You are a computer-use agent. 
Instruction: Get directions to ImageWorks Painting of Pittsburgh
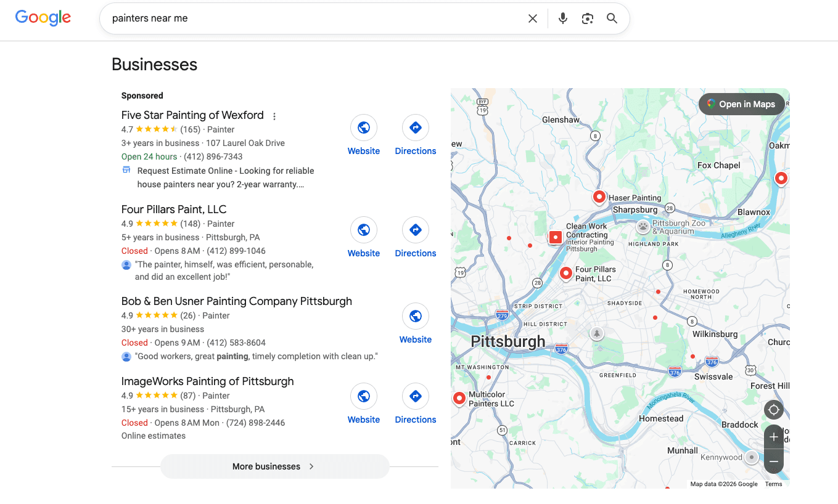coord(416,396)
